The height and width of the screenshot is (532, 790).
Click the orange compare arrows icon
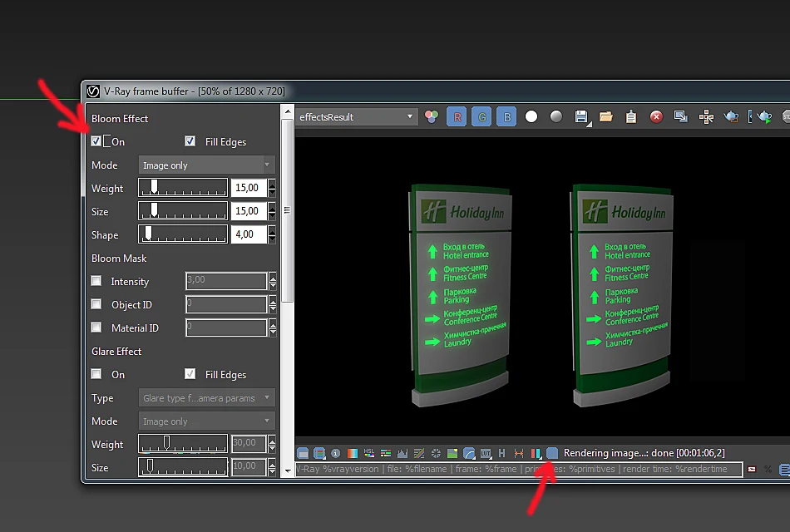518,453
